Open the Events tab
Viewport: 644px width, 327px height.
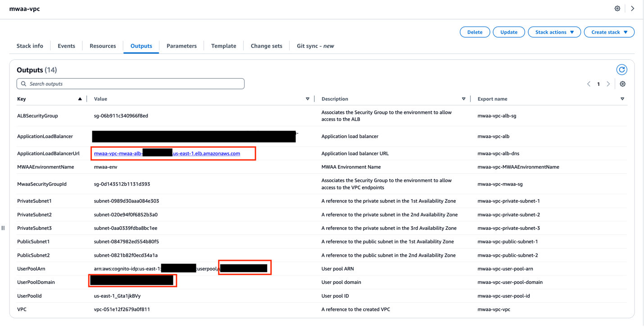coord(66,46)
